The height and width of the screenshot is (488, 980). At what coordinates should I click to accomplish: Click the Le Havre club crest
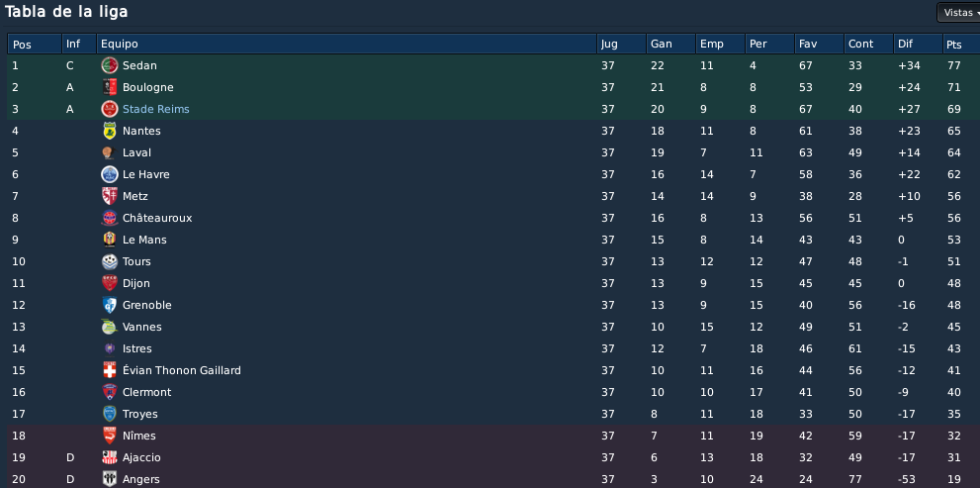point(110,174)
